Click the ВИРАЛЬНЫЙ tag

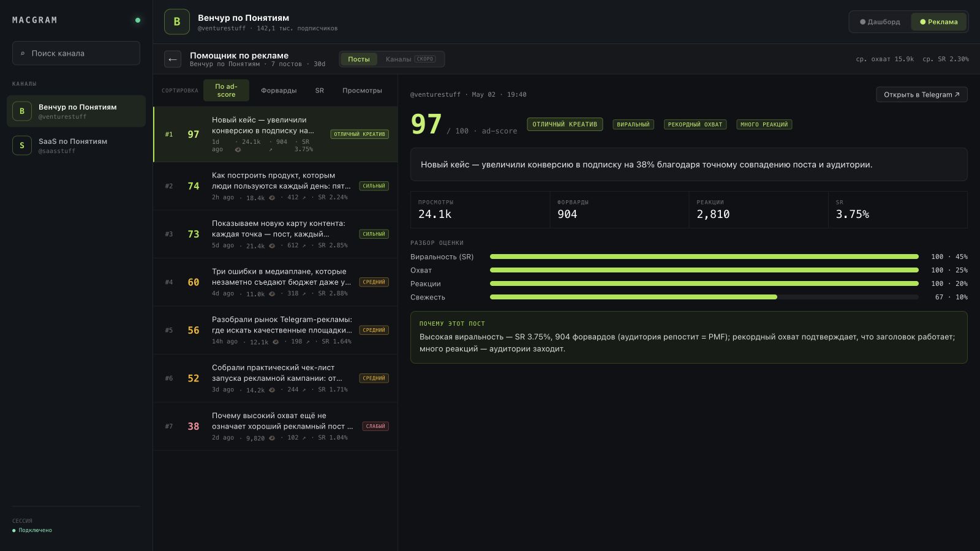pyautogui.click(x=633, y=124)
